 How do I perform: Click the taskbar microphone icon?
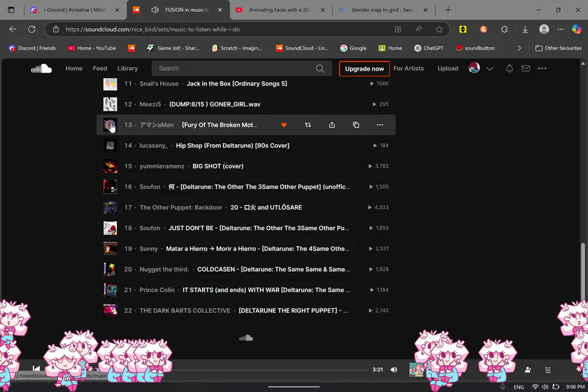point(502,387)
